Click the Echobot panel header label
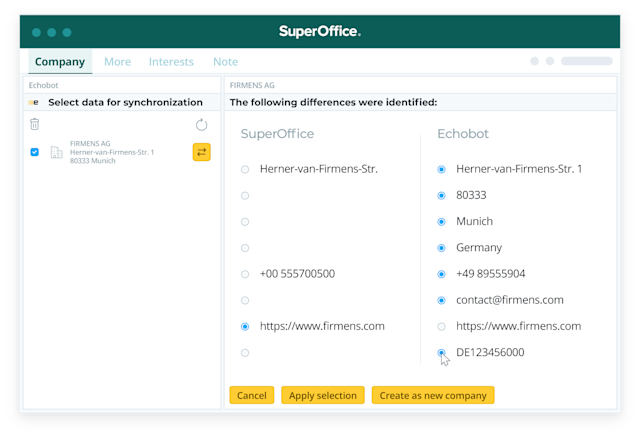The width and height of the screenshot is (640, 437). pyautogui.click(x=43, y=85)
